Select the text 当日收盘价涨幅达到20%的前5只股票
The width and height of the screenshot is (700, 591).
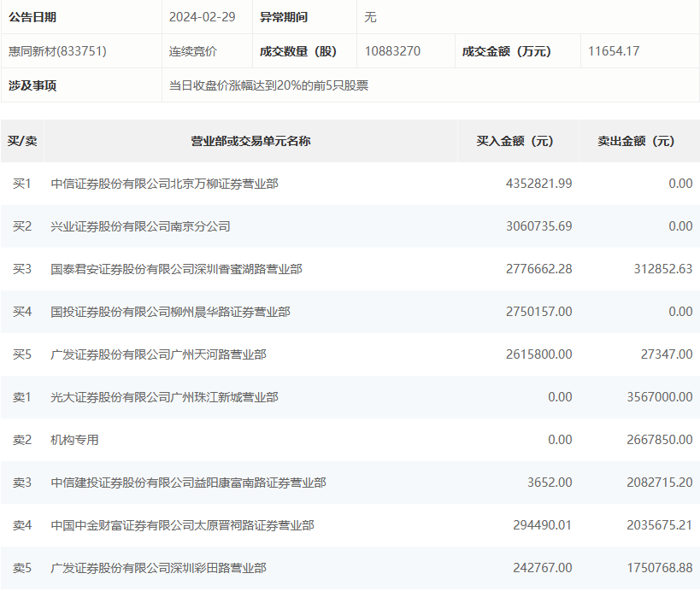pyautogui.click(x=268, y=85)
